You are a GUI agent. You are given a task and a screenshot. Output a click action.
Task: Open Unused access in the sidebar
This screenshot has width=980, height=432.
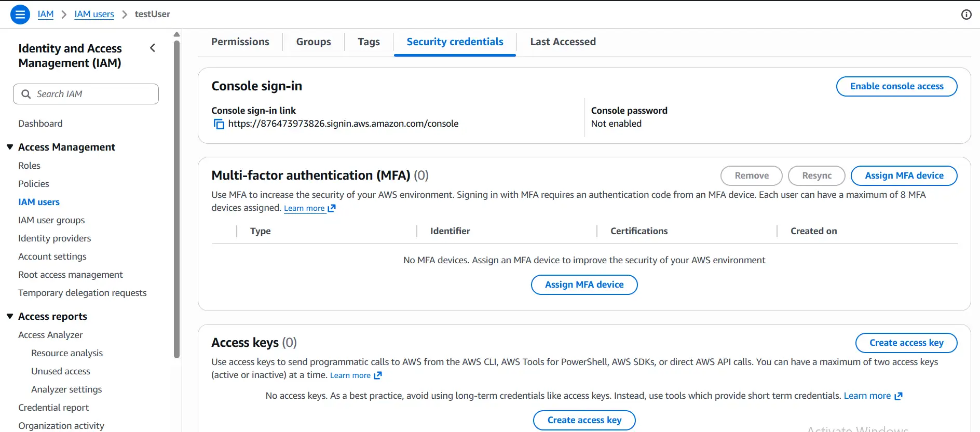point(61,371)
